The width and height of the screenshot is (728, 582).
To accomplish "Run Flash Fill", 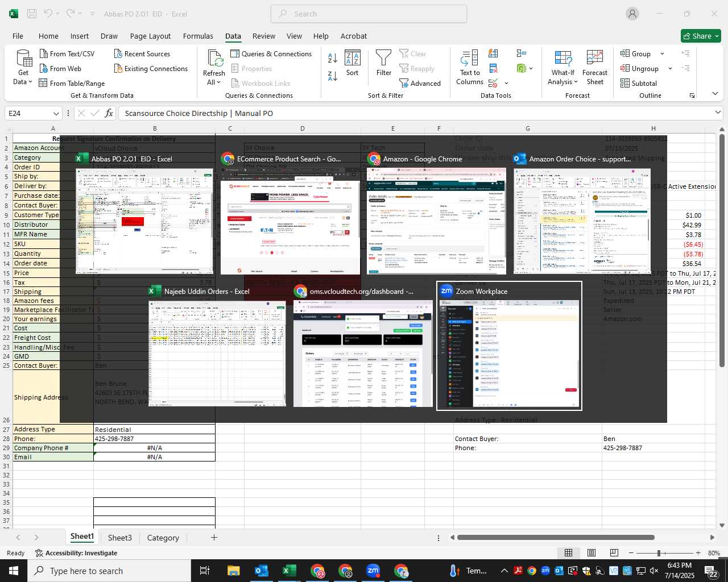I will point(493,53).
